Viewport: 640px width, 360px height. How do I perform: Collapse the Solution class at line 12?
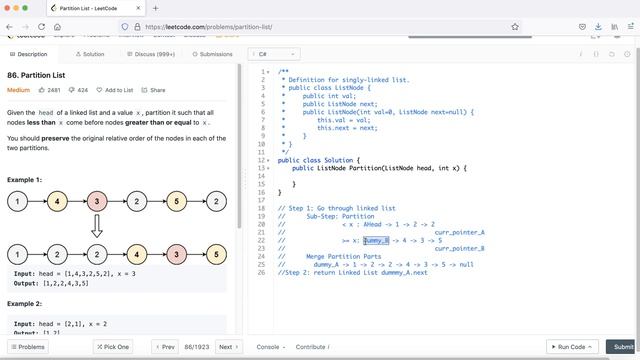coord(268,160)
